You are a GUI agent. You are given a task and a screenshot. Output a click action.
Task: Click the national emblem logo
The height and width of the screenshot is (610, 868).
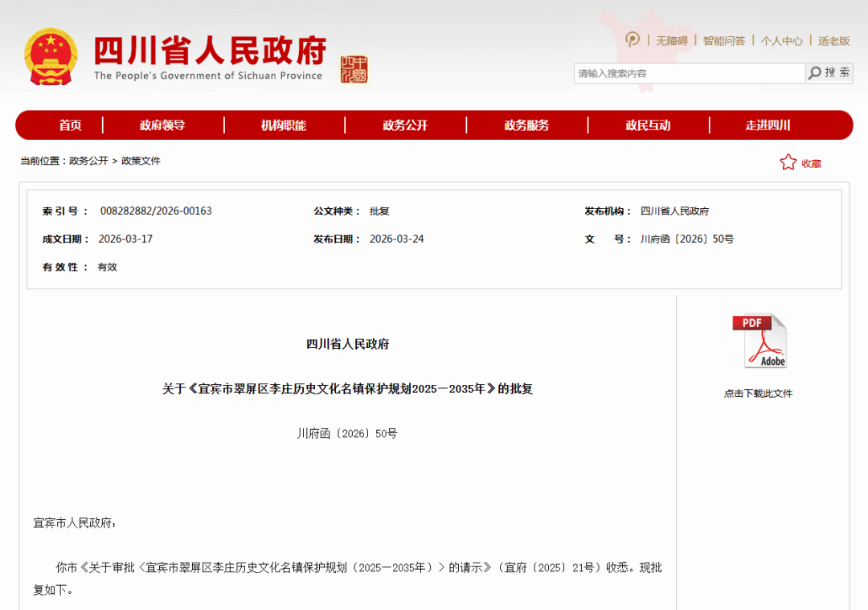click(x=51, y=56)
